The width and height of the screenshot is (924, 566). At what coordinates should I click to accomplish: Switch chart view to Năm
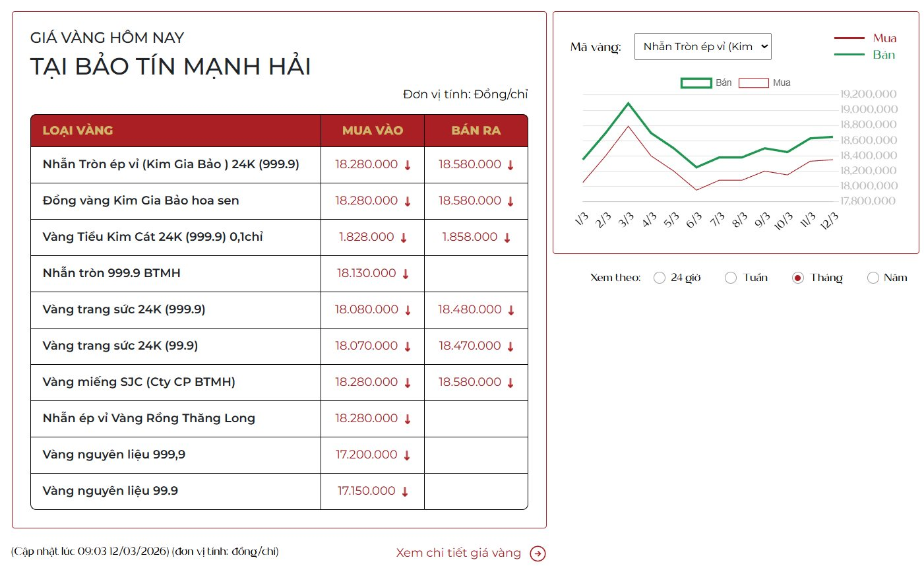[x=873, y=278]
